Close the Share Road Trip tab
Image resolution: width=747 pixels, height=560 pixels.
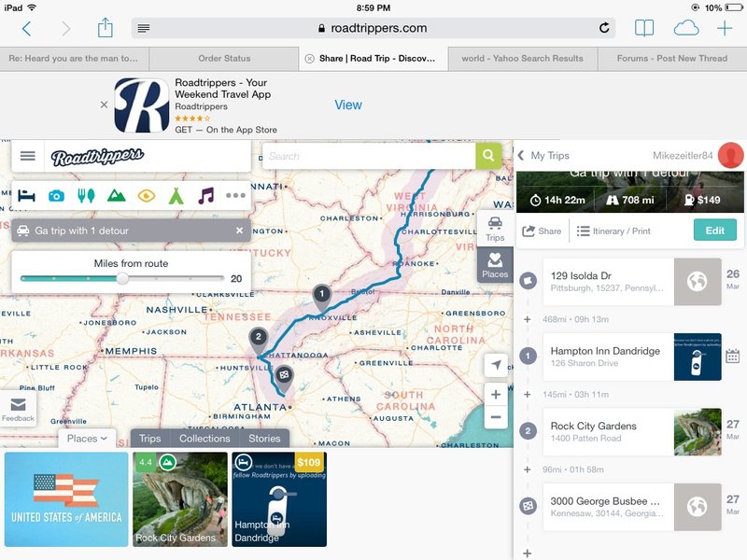click(x=309, y=59)
